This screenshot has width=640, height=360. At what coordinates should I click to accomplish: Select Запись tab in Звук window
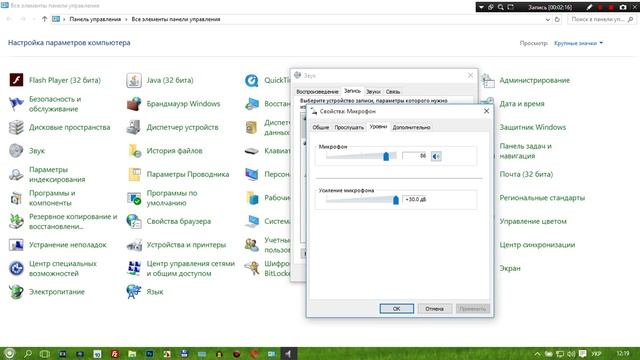pyautogui.click(x=352, y=91)
